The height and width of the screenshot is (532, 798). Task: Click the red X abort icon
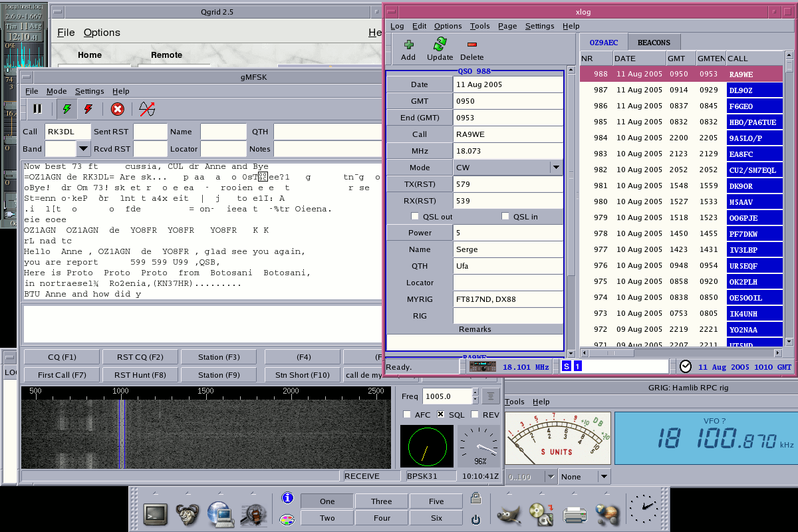[118, 109]
